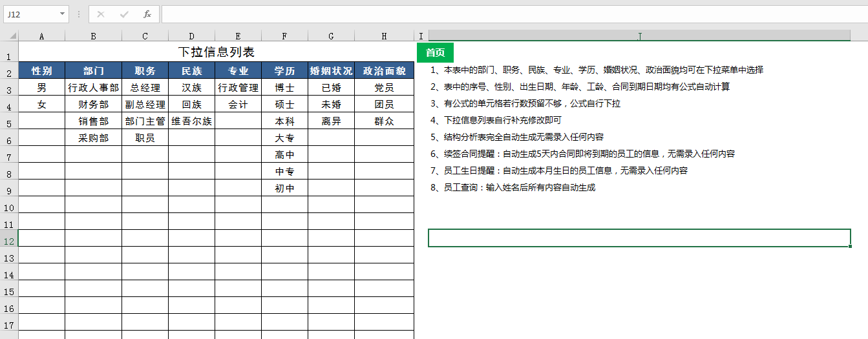Select column A header
Viewport: 868px width, 339px height.
[42, 36]
